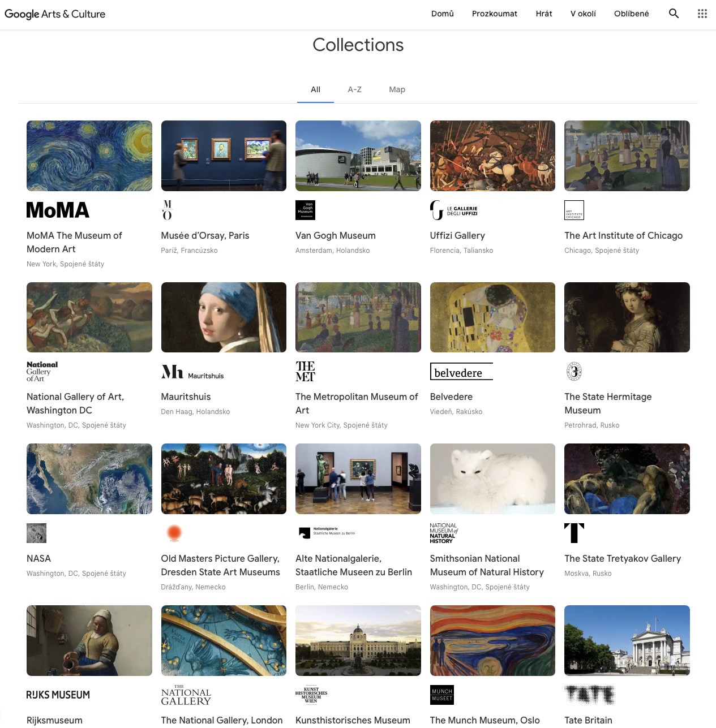Open the Uffizi battle painting thumbnail
The width and height of the screenshot is (716, 728).
pos(492,156)
